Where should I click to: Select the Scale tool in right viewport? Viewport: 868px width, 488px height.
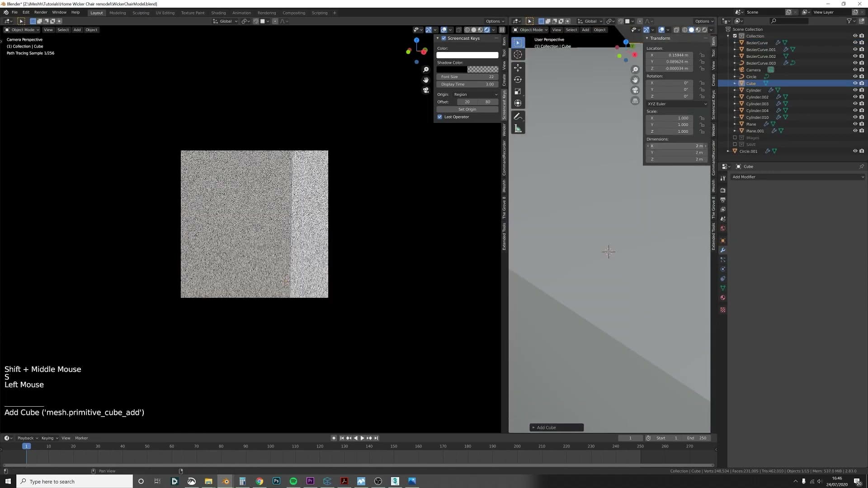pos(518,91)
